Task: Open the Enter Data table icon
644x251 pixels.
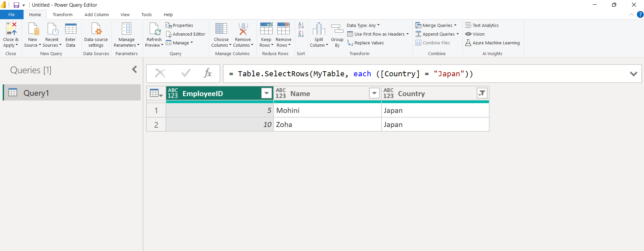Action: pyautogui.click(x=71, y=29)
